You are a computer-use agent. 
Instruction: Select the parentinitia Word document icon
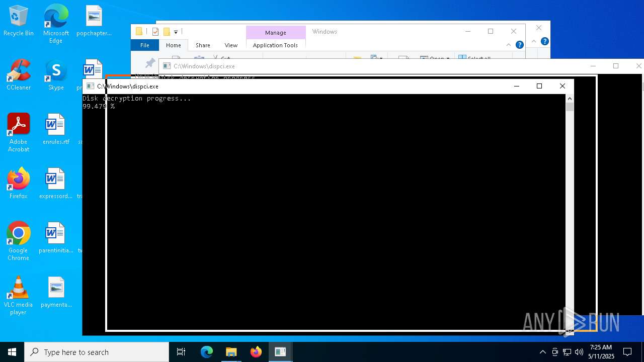coord(56,238)
